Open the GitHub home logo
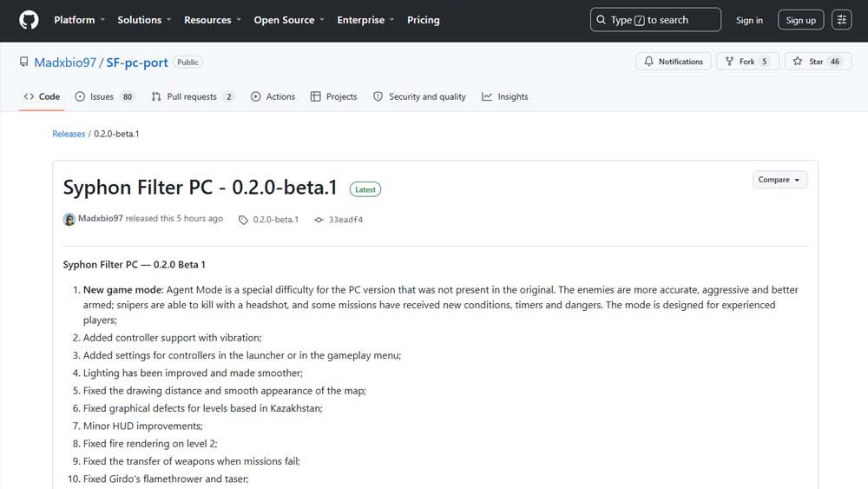The image size is (868, 489). pos(29,20)
